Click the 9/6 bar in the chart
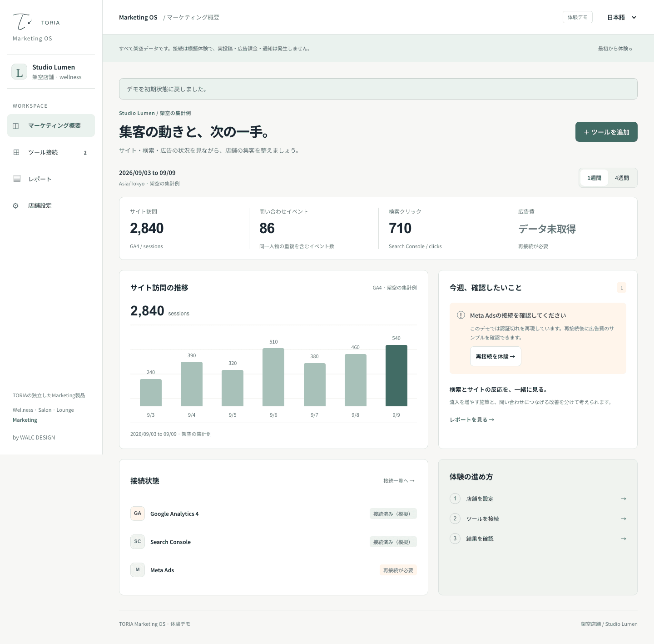Screen dimensions: 654x644 273,377
